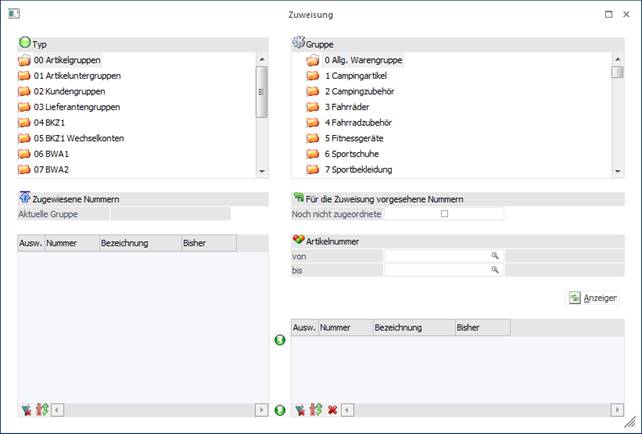Select '02 Kundengruppen' type entry
This screenshot has width=642, height=434.
coord(68,92)
